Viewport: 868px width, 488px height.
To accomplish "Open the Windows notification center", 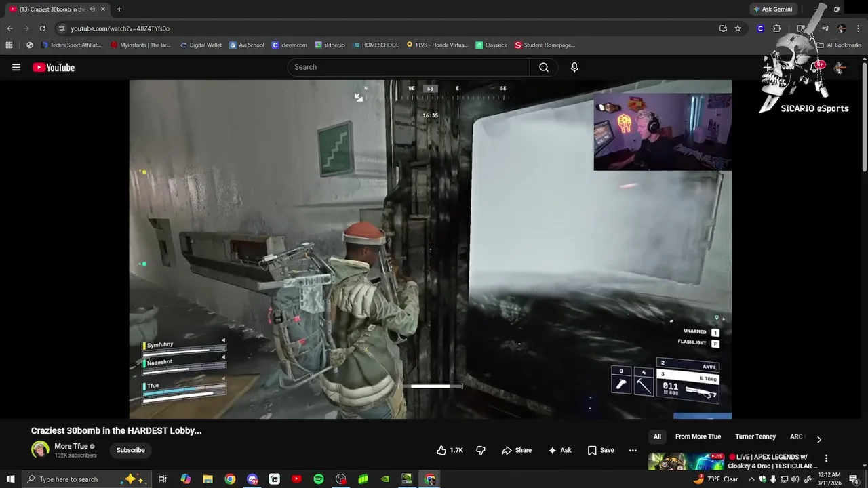I will pyautogui.click(x=854, y=479).
